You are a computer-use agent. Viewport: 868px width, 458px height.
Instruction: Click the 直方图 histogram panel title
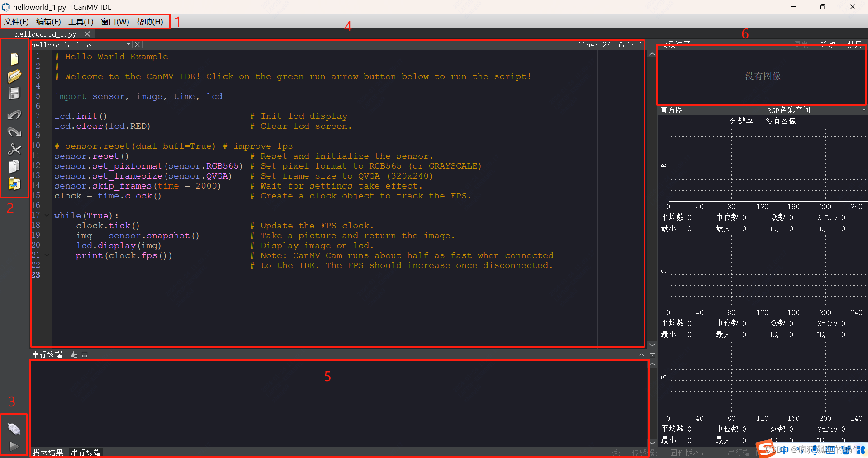[x=672, y=110]
